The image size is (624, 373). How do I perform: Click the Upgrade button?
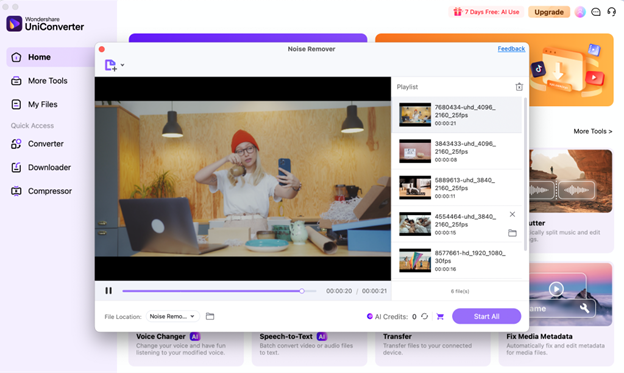pos(549,12)
